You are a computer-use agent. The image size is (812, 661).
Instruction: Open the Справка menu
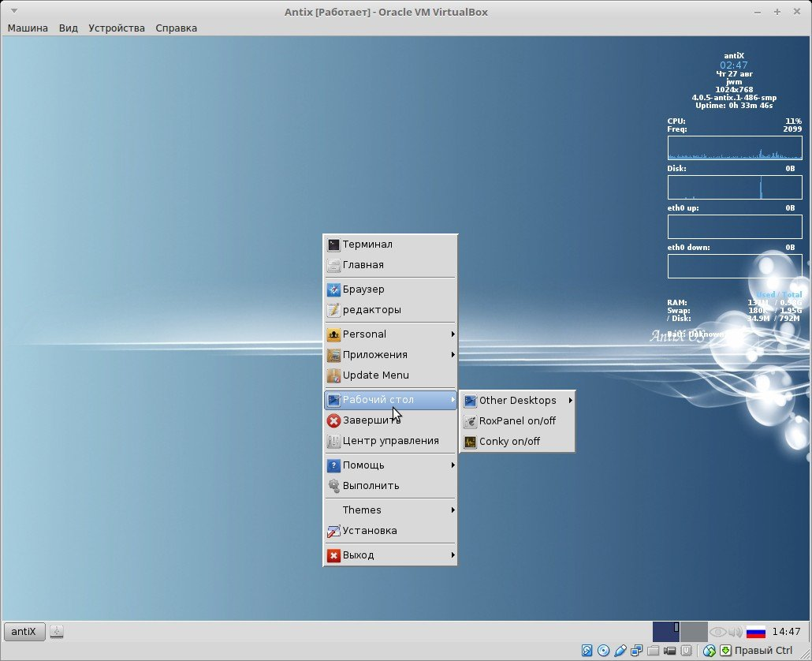click(x=176, y=28)
